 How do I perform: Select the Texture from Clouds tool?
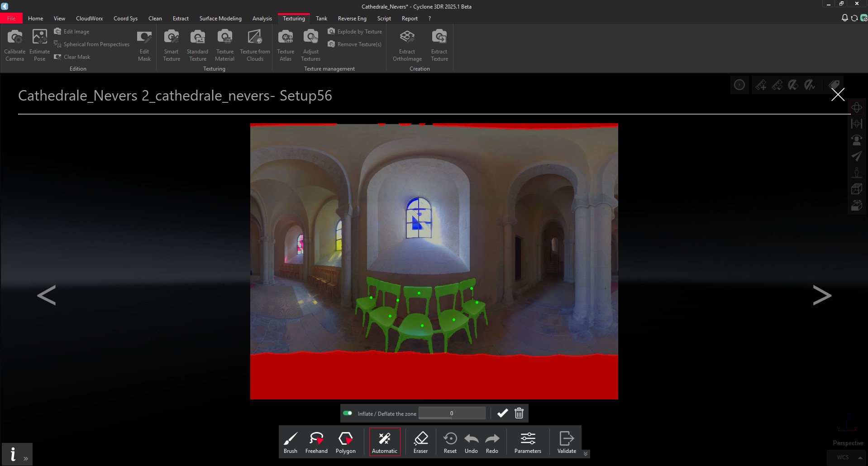coord(255,44)
